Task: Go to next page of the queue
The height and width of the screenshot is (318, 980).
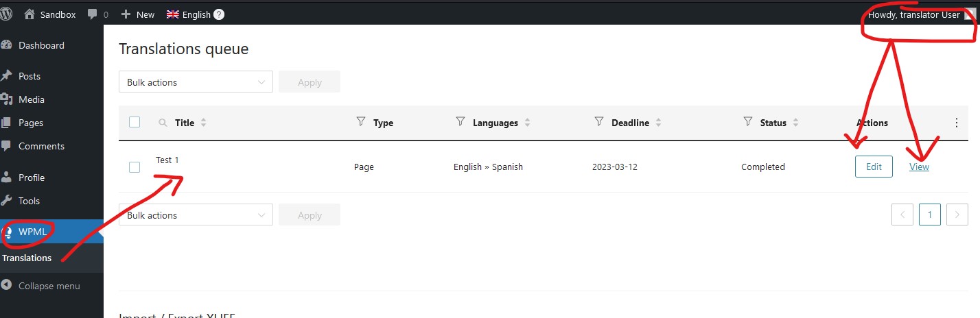Action: [957, 215]
